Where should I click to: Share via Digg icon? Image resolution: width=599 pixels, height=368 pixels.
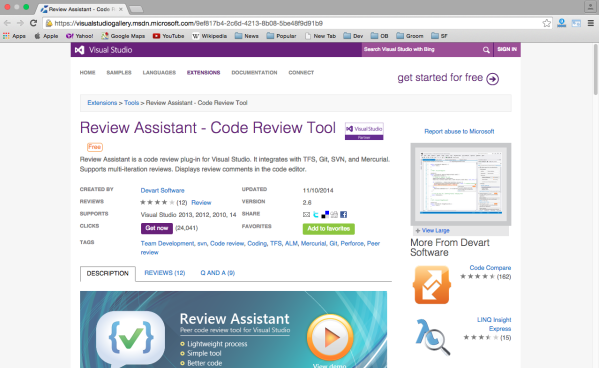[334, 215]
